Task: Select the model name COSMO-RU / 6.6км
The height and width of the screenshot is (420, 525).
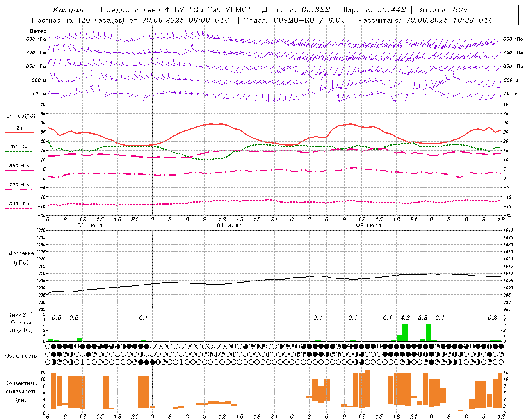Action: [x=311, y=20]
